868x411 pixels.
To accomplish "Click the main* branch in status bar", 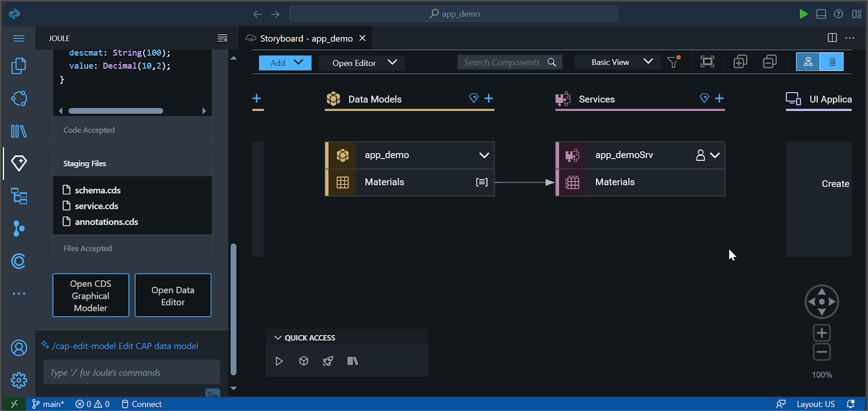I will [48, 404].
